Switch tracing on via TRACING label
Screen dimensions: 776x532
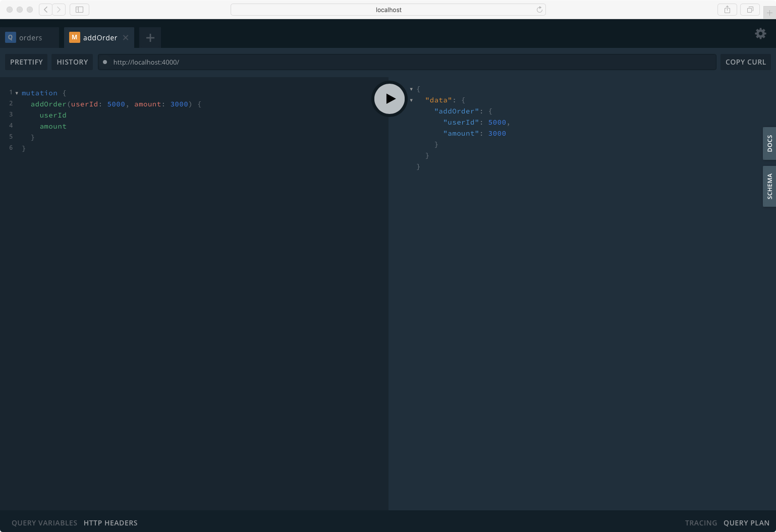tap(701, 523)
